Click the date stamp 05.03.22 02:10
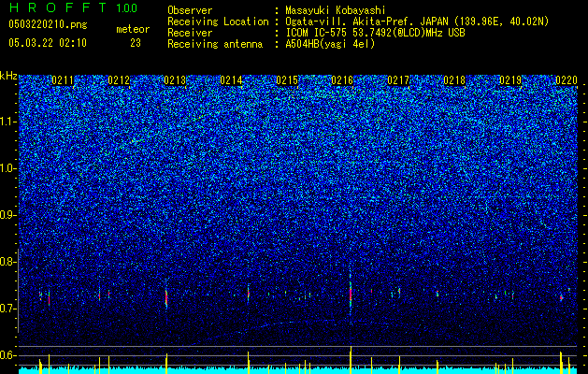 (48, 43)
